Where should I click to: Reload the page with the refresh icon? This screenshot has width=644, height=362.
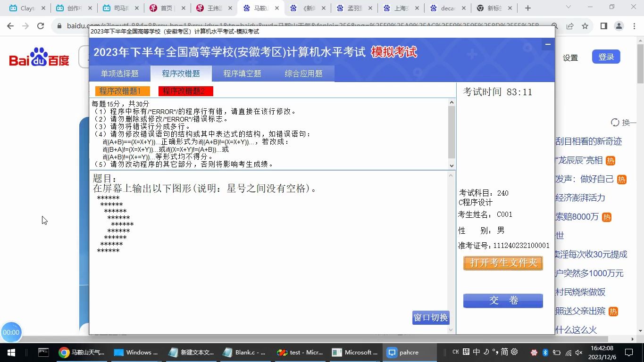41,26
